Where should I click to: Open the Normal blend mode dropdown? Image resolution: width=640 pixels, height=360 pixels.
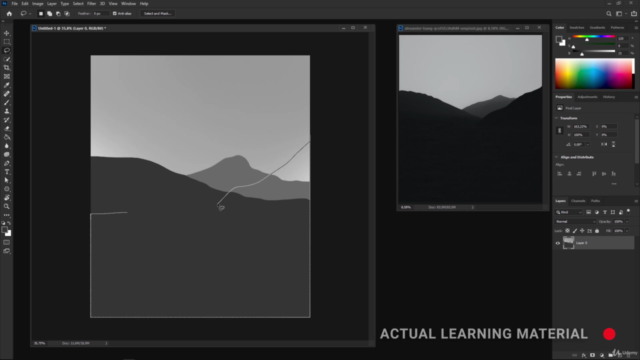(575, 222)
